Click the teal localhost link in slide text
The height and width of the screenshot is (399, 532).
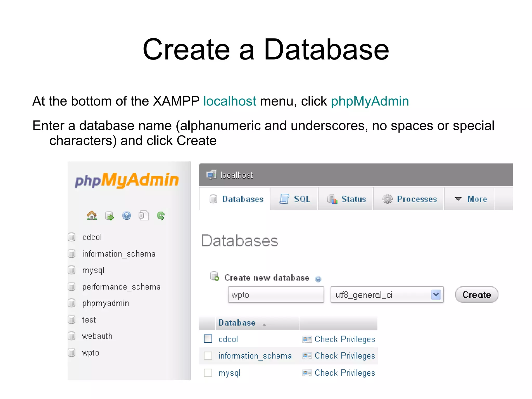tap(230, 101)
